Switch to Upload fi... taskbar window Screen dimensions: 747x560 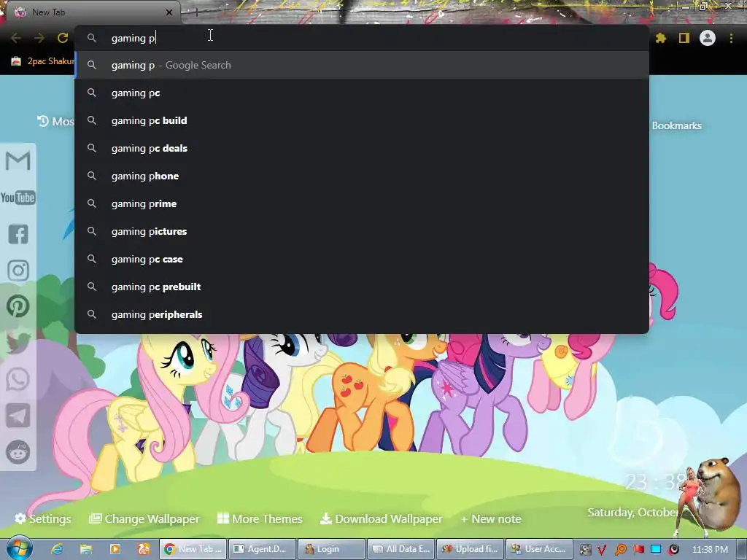(471, 549)
